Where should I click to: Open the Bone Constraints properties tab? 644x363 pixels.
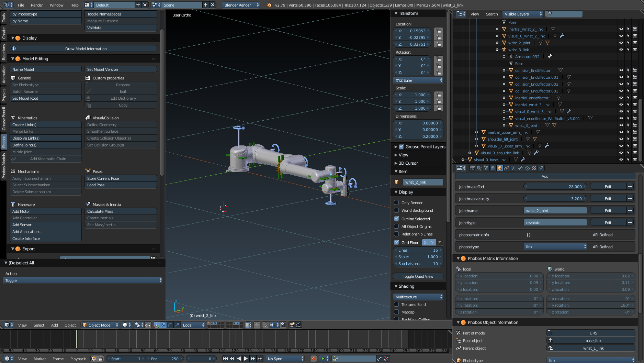[x=527, y=168]
